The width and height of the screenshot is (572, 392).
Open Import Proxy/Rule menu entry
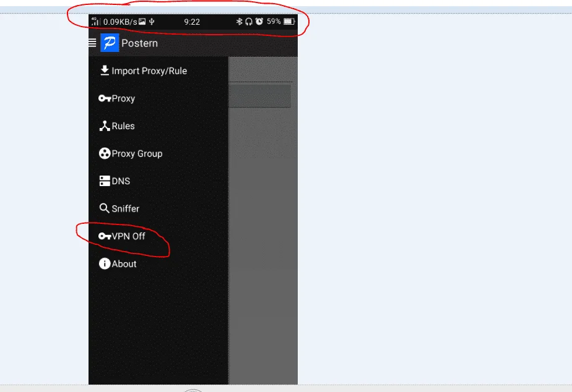pyautogui.click(x=158, y=70)
